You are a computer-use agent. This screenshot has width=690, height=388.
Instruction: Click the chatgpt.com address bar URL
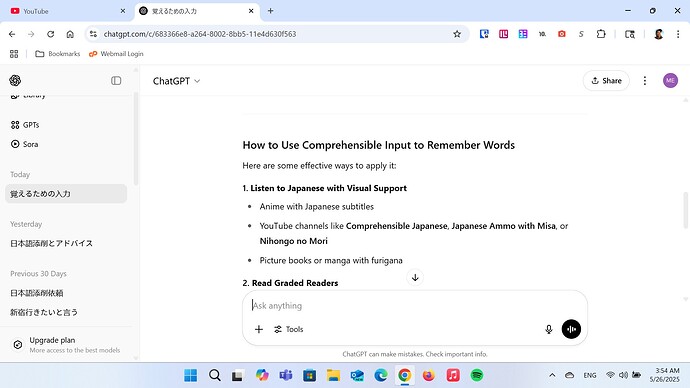200,34
